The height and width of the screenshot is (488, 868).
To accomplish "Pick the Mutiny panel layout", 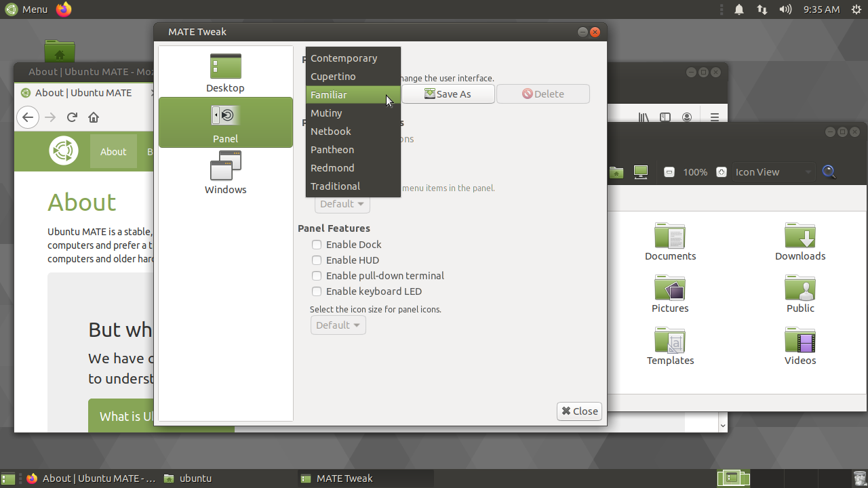I will (353, 113).
